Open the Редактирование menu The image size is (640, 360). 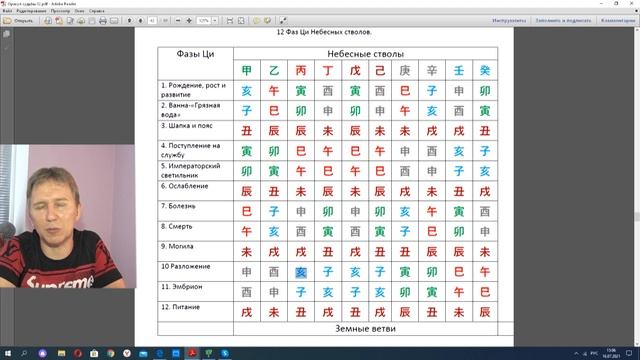coord(31,11)
